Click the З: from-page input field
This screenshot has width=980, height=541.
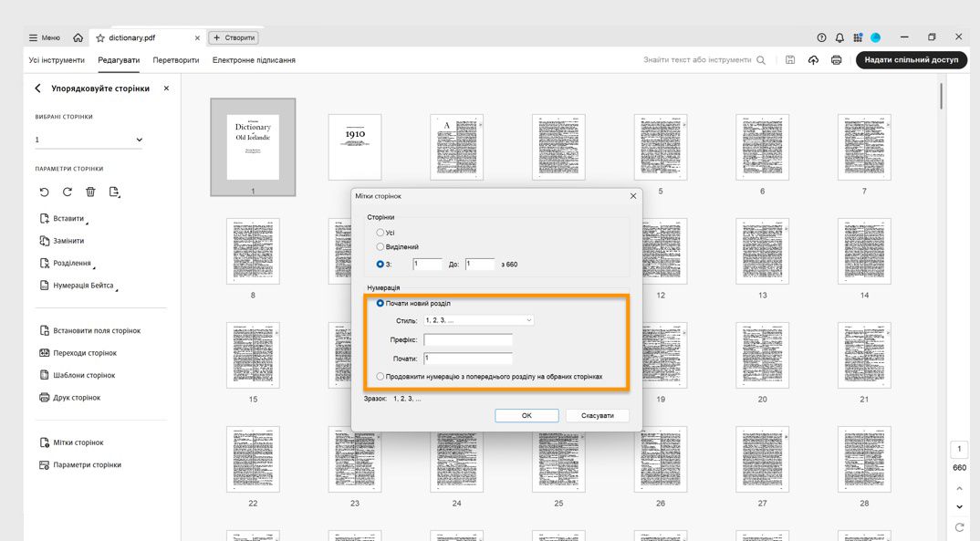click(428, 265)
